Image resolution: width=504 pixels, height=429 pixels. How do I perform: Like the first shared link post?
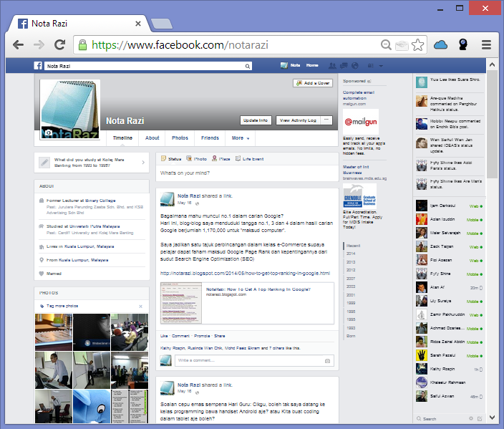coord(164,336)
